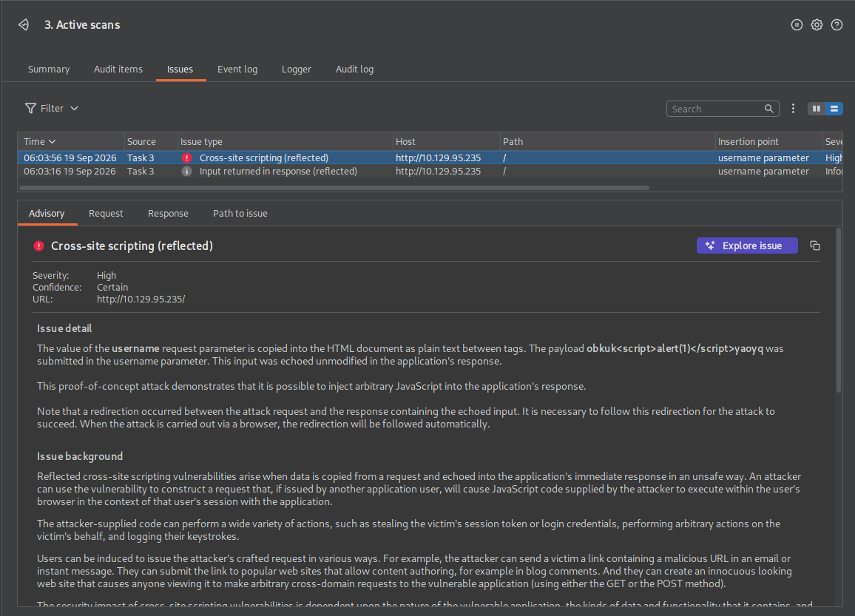855x616 pixels.
Task: Copy the issue advisory icon
Action: click(814, 246)
